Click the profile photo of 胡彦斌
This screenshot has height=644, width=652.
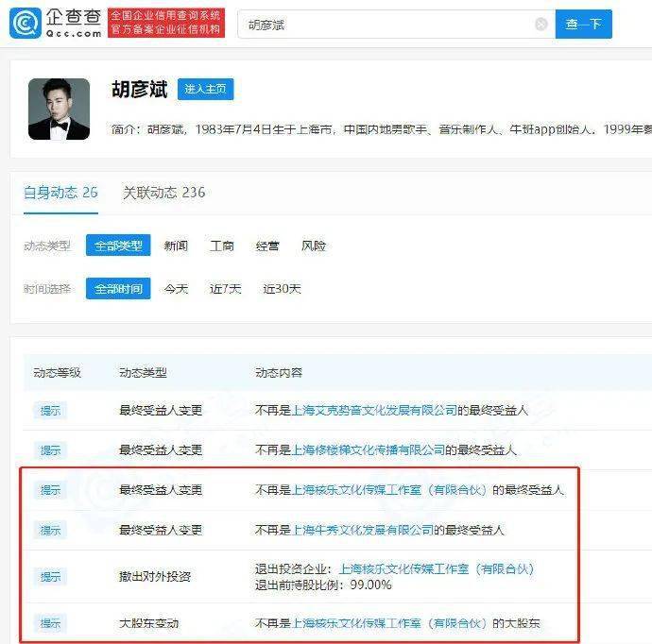[x=59, y=109]
